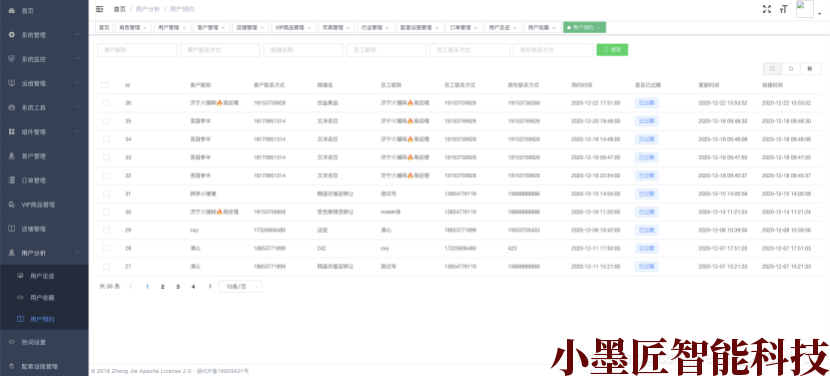This screenshot has width=830, height=376.
Task: Open the font size setting icon
Action: pyautogui.click(x=784, y=9)
